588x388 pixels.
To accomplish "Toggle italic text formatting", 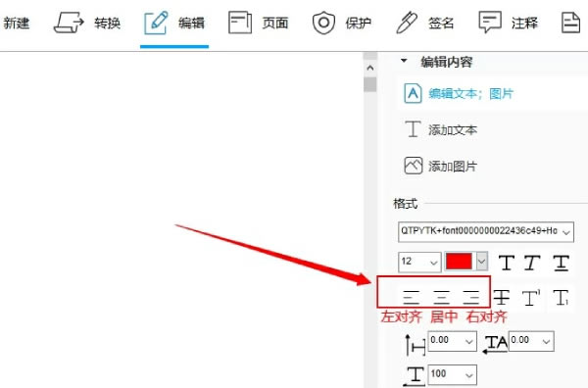I will click(x=532, y=263).
